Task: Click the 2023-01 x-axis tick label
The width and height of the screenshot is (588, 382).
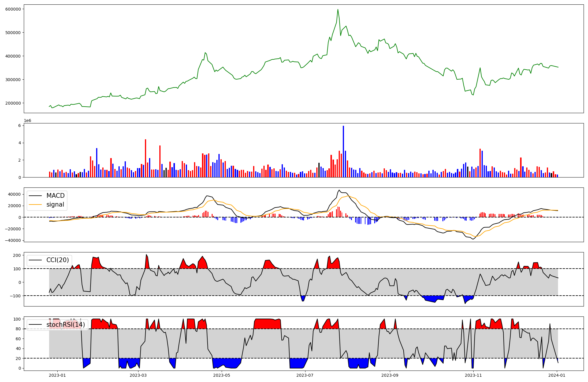Action: tap(57, 375)
